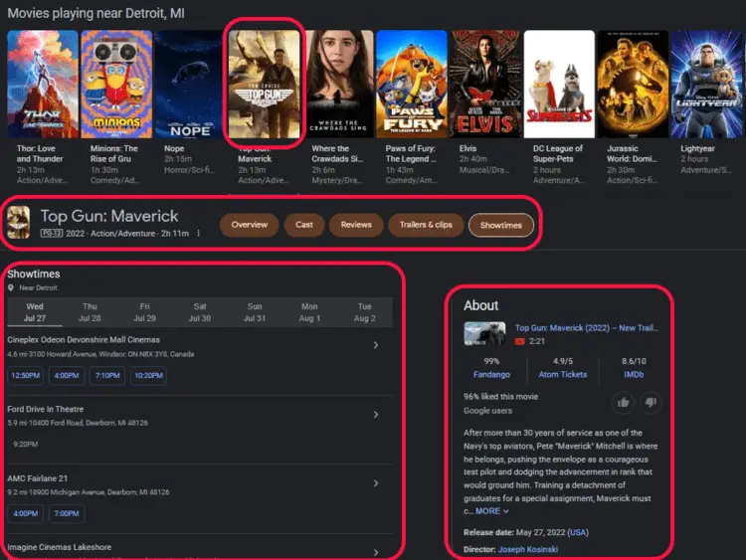The image size is (746, 560).
Task: Open the Atom Tickets rating link
Action: [x=562, y=374]
